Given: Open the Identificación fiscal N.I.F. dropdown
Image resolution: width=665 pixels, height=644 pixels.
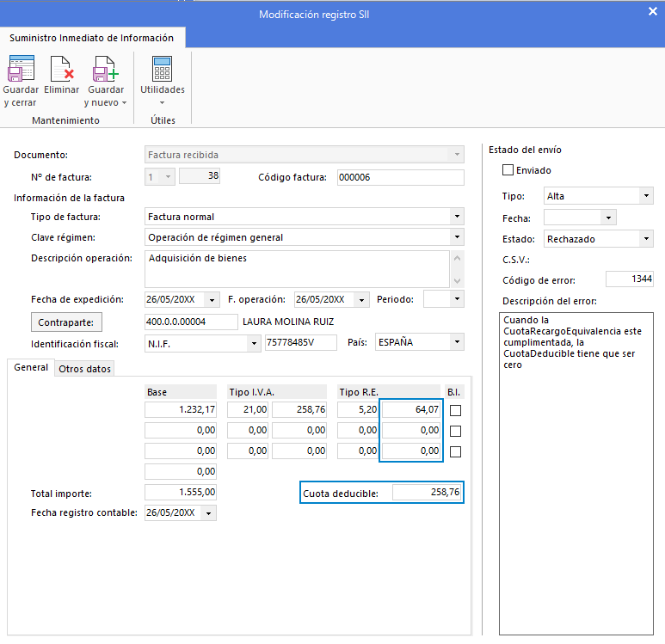Looking at the screenshot, I should point(254,343).
